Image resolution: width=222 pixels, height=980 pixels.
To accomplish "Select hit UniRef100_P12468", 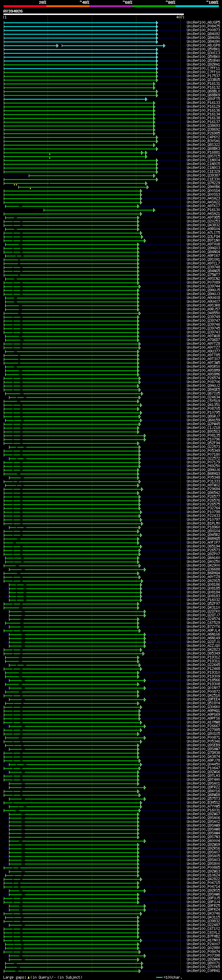I will pos(203,669).
